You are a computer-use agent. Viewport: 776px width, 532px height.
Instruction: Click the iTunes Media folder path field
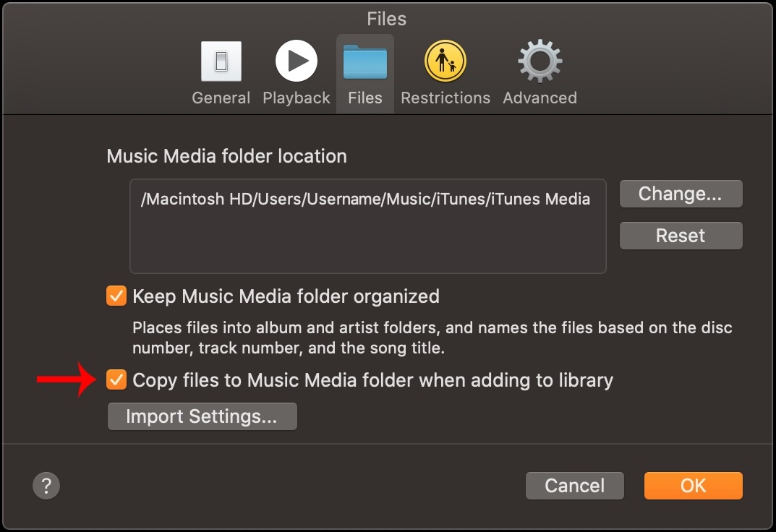(367, 226)
